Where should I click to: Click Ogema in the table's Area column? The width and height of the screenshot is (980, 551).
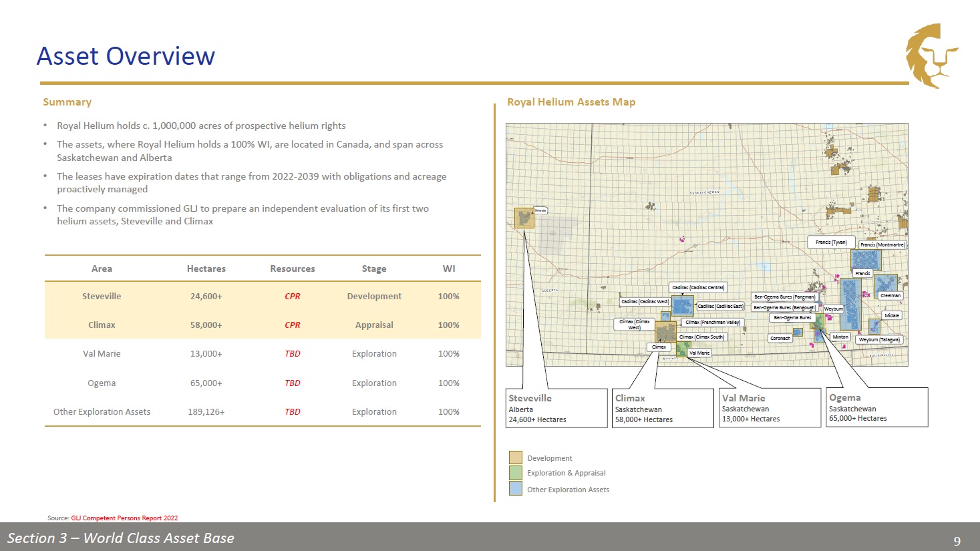[x=102, y=383]
